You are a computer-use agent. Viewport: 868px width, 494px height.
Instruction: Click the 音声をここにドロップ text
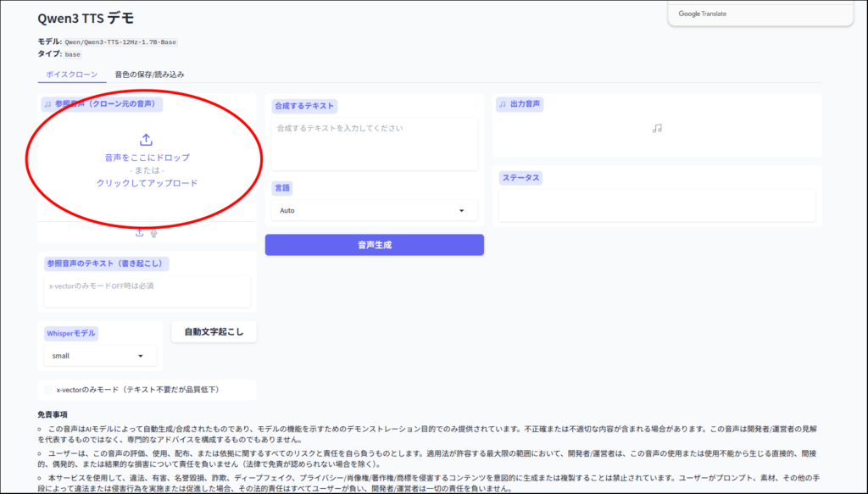147,158
